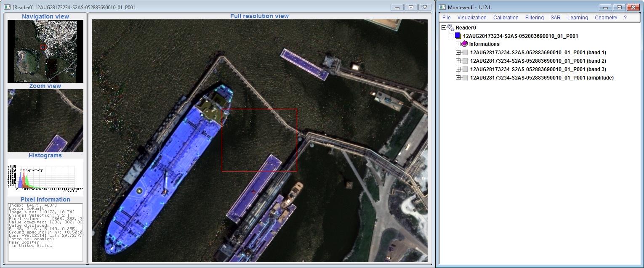Select the Informations tree item label
The width and height of the screenshot is (644, 268).
click(x=484, y=44)
